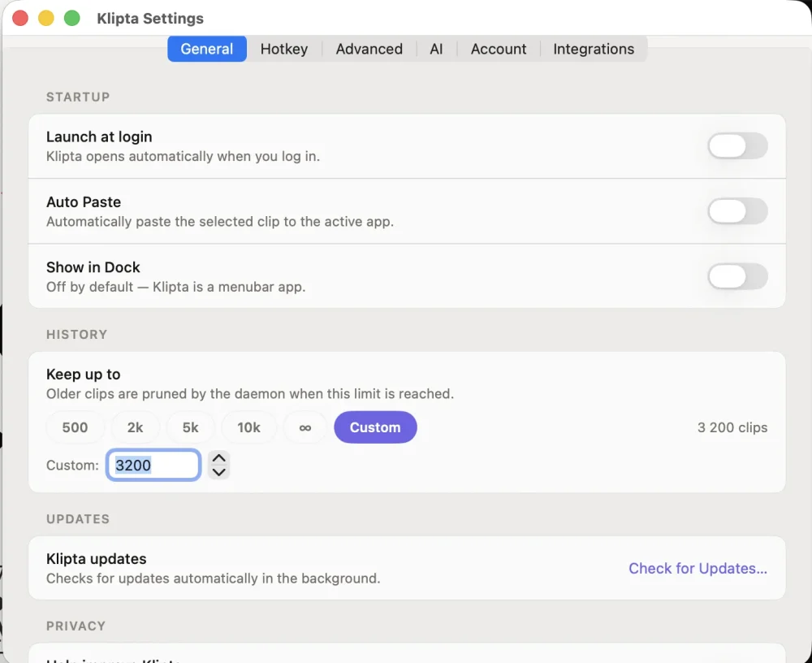This screenshot has width=812, height=663.
Task: Click 'Checks for updates automatically' description
Action: (x=214, y=578)
